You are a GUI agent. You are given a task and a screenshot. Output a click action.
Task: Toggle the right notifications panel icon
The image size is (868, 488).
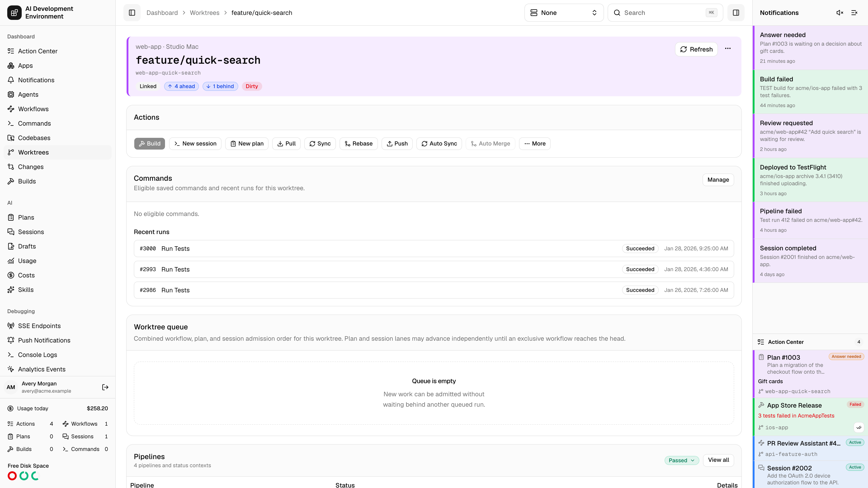(736, 13)
